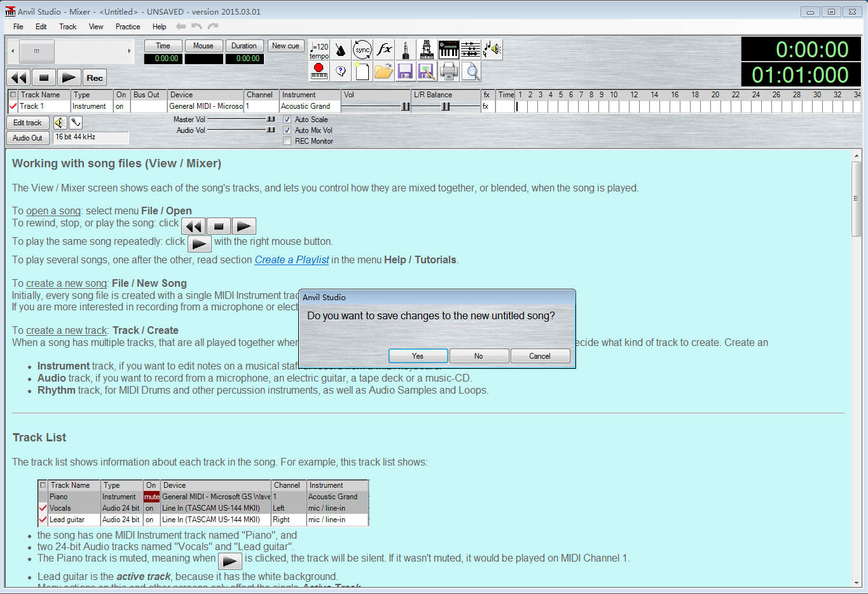868x594 pixels.
Task: Click the back arrow next to Help menu
Action: 181,27
